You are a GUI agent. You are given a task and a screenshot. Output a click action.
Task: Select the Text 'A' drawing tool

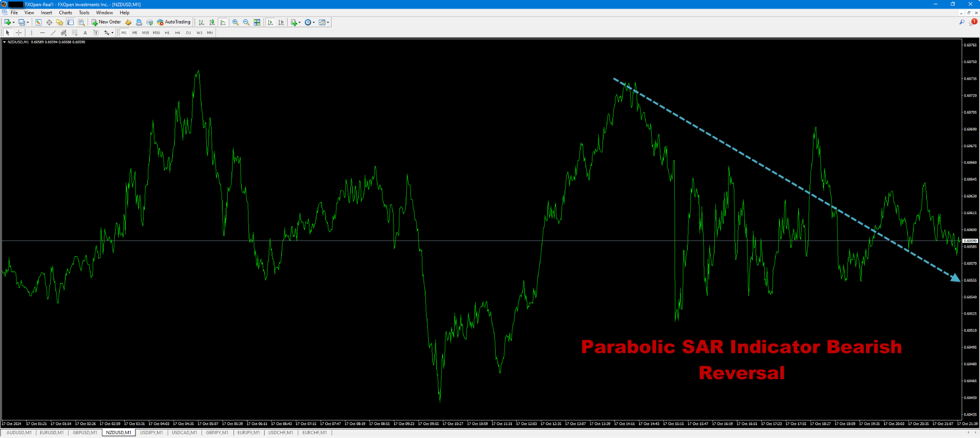(85, 33)
